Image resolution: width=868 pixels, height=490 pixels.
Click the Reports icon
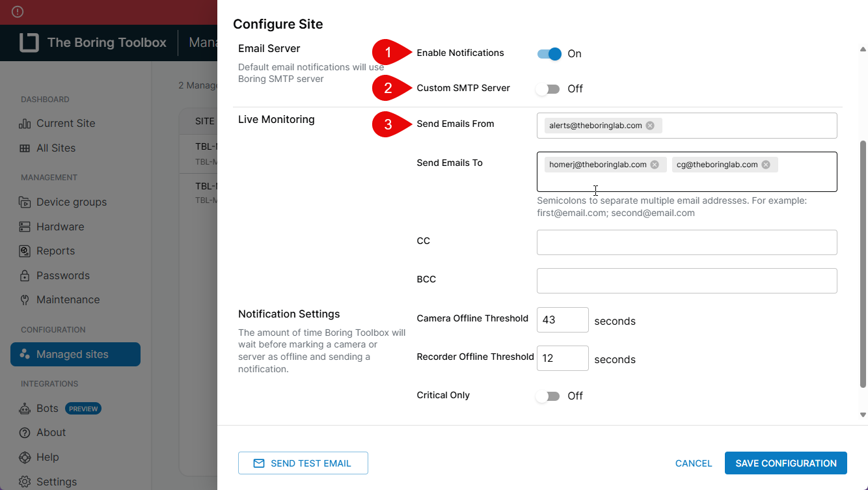(x=25, y=251)
